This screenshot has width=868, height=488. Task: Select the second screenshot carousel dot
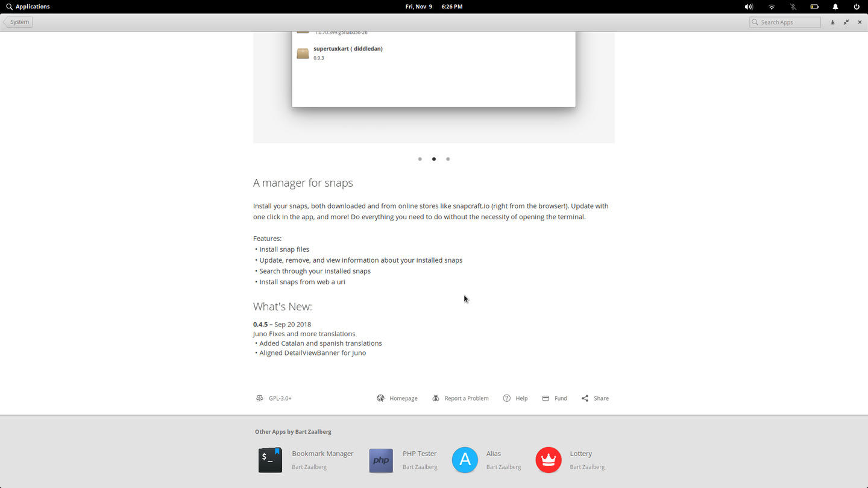(x=434, y=159)
